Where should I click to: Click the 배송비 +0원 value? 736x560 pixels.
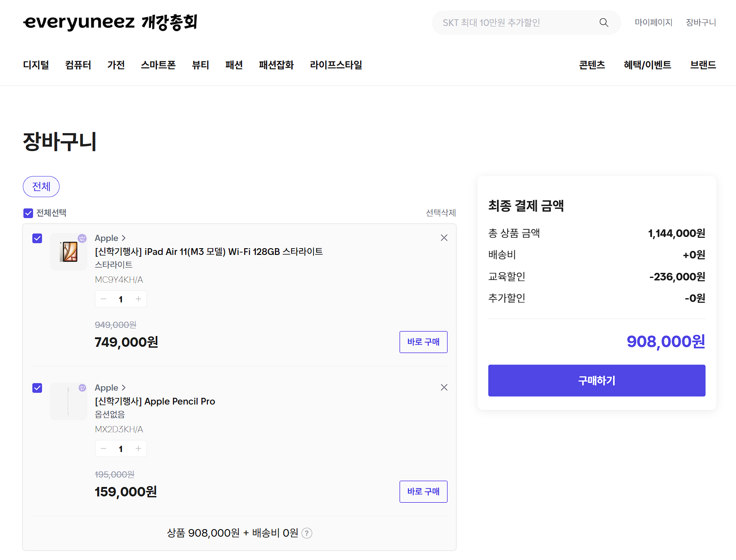pos(694,255)
